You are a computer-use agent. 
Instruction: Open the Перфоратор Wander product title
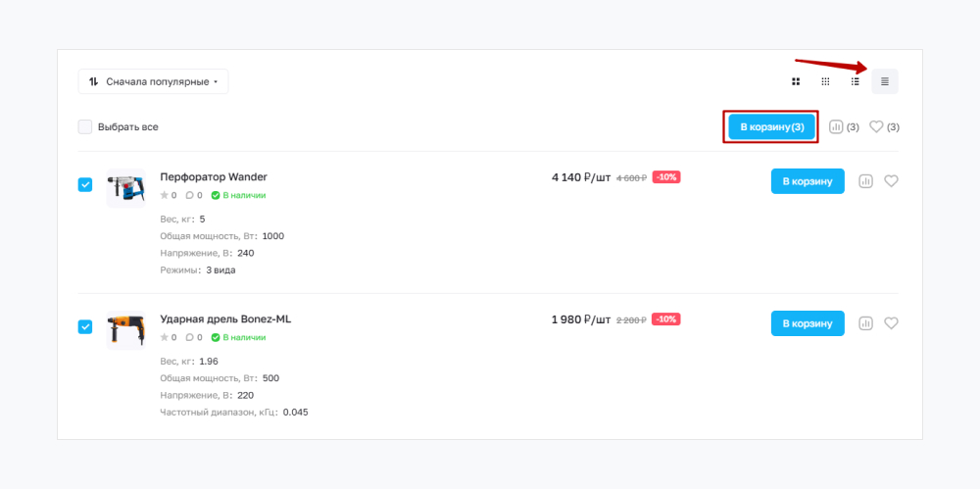(214, 177)
